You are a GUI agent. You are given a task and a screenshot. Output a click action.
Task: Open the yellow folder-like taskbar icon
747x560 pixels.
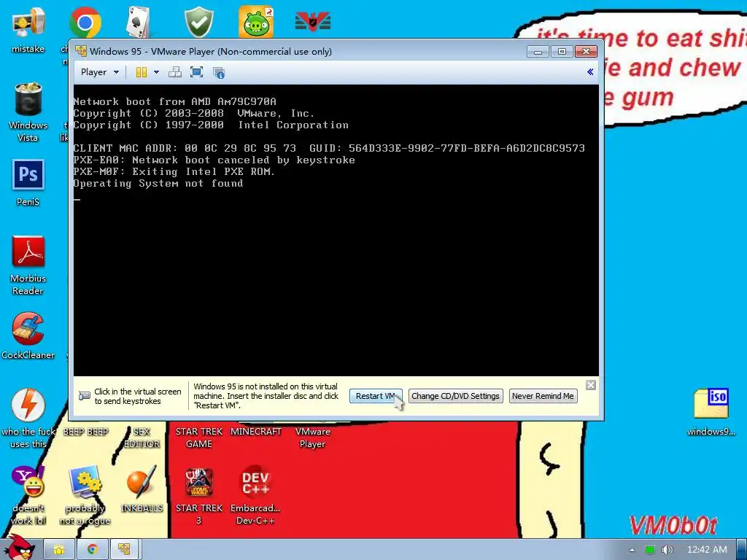coord(59,550)
